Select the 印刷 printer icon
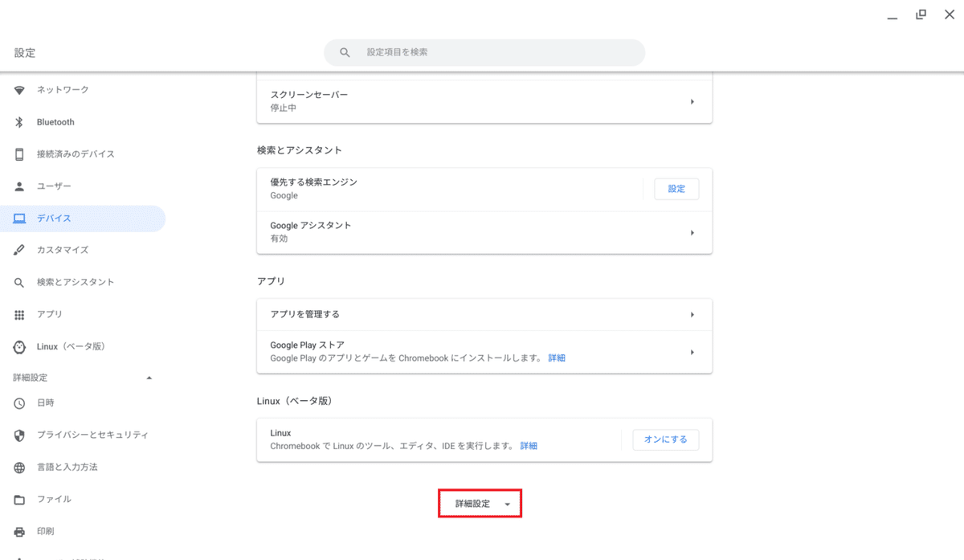The height and width of the screenshot is (560, 964). 19,531
